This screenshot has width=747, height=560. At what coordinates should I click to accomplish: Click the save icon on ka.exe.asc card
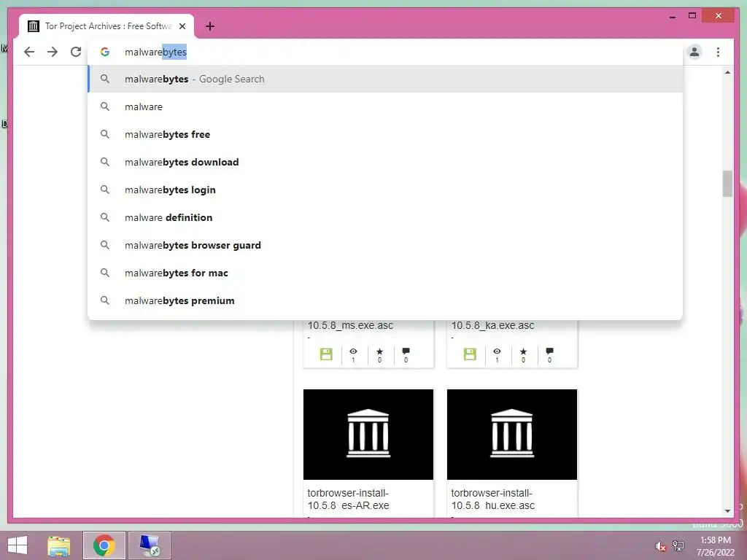tap(471, 354)
